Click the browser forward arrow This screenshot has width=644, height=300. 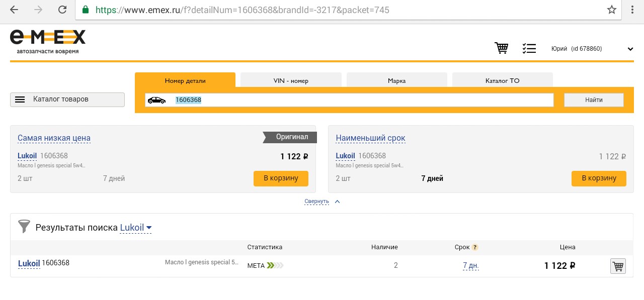38,10
